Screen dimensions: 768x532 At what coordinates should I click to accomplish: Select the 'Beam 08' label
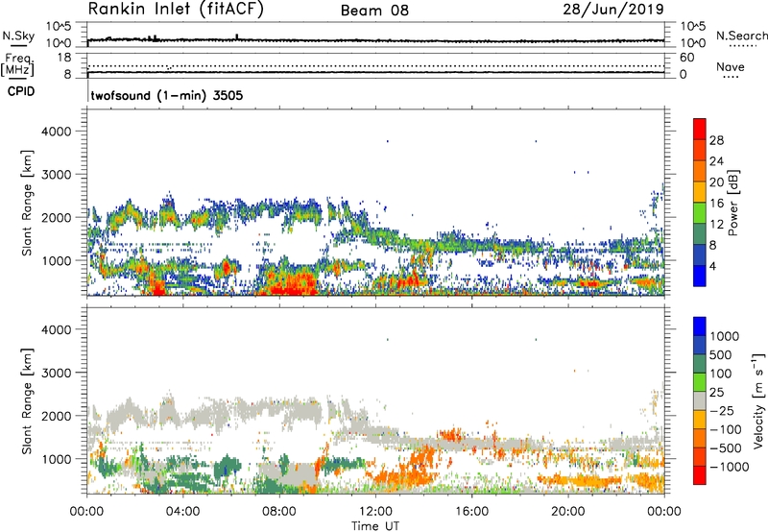[374, 11]
